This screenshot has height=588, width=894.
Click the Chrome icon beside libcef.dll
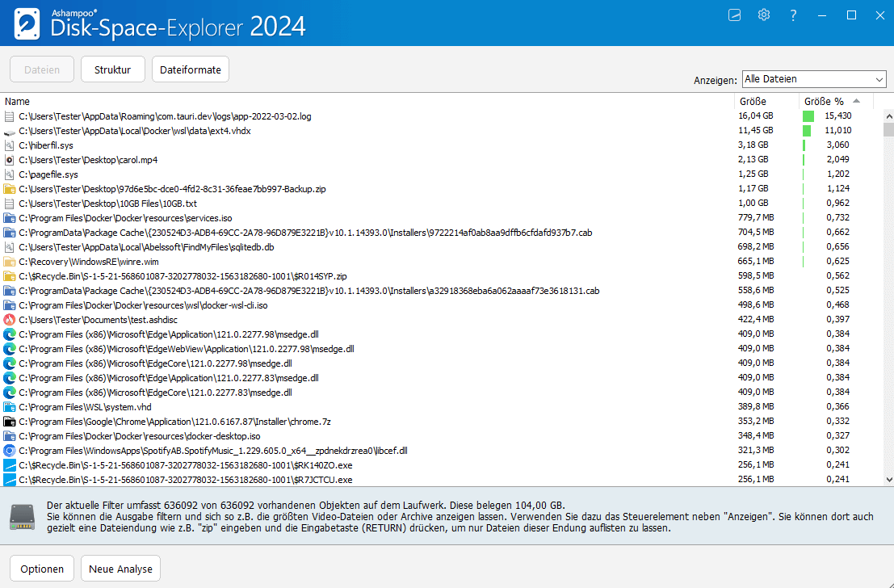click(10, 451)
